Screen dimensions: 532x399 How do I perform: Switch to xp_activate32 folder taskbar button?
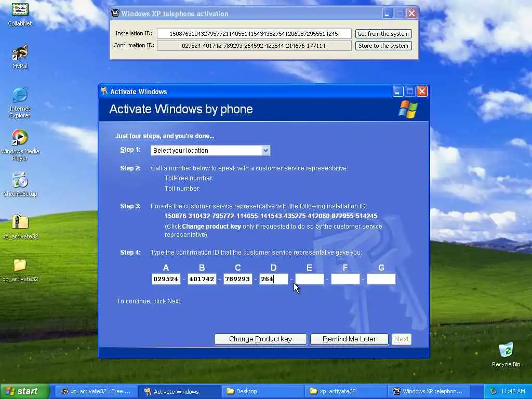(345, 391)
